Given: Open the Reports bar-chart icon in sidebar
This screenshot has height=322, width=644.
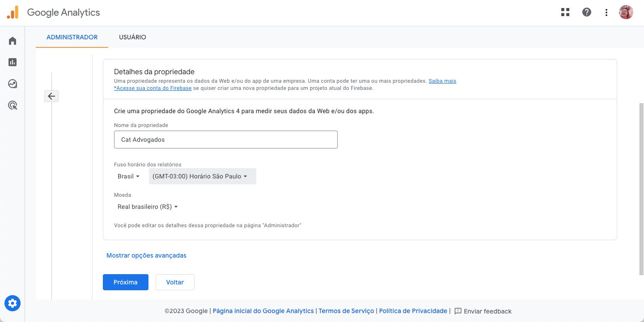Looking at the screenshot, I should (13, 62).
